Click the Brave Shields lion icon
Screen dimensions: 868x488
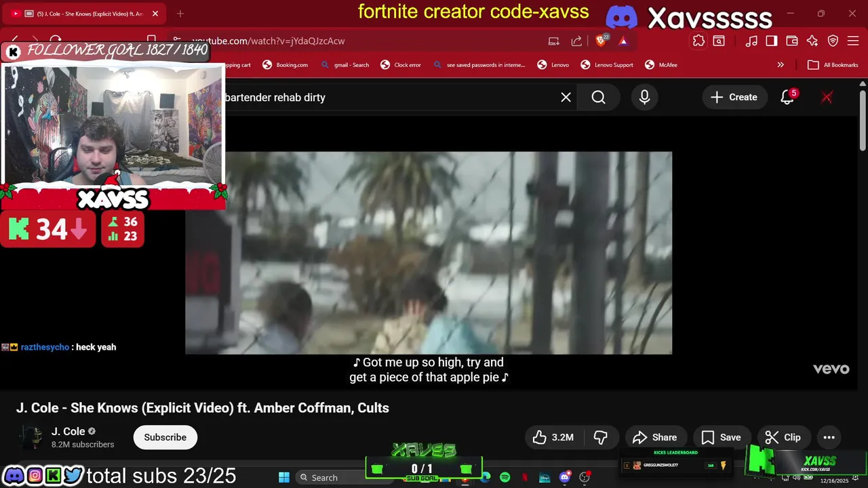click(601, 41)
